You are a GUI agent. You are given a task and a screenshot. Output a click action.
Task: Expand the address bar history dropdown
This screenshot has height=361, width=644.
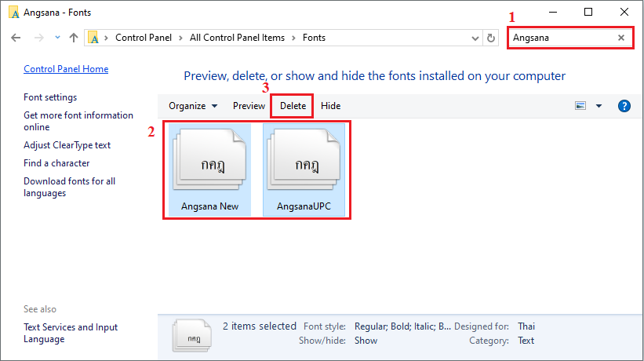[x=475, y=38]
